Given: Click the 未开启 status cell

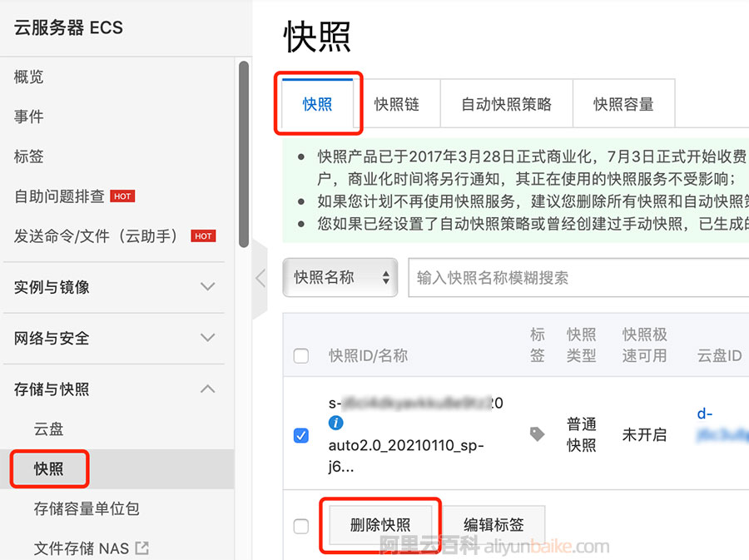Looking at the screenshot, I should [644, 434].
